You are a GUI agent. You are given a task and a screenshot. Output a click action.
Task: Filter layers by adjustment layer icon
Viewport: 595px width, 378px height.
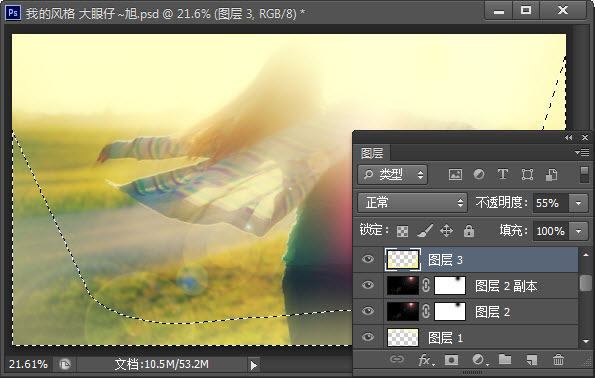pos(479,175)
